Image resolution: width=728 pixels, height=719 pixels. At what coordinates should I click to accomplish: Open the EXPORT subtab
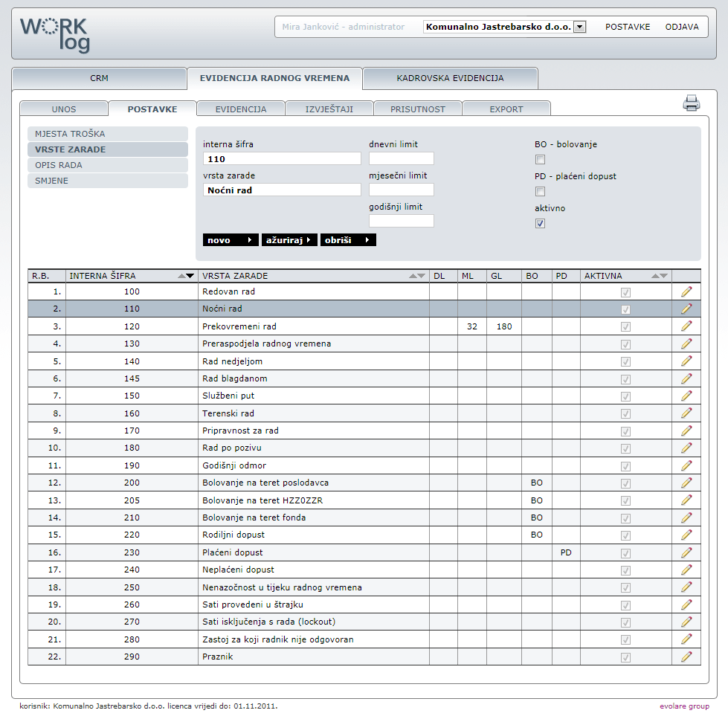[x=506, y=109]
